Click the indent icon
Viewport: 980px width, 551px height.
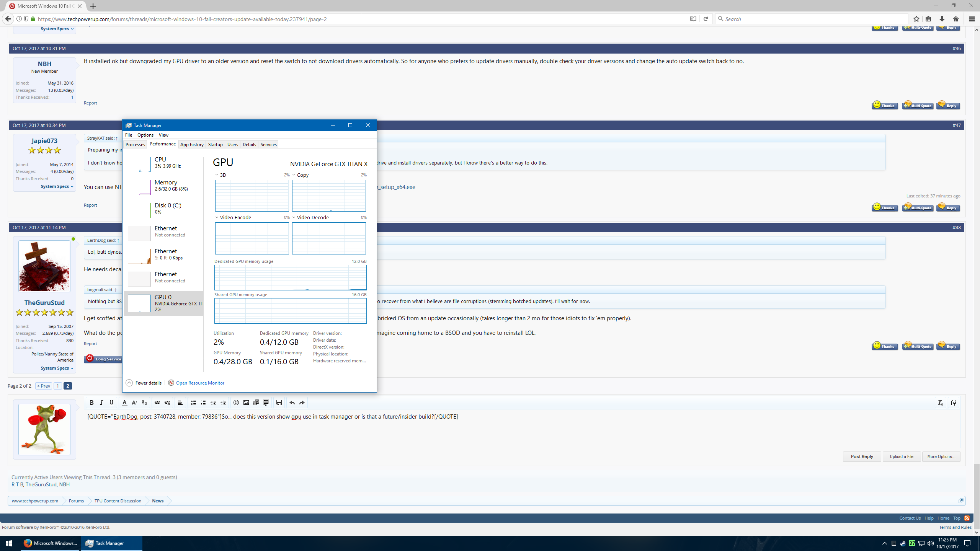(x=224, y=403)
